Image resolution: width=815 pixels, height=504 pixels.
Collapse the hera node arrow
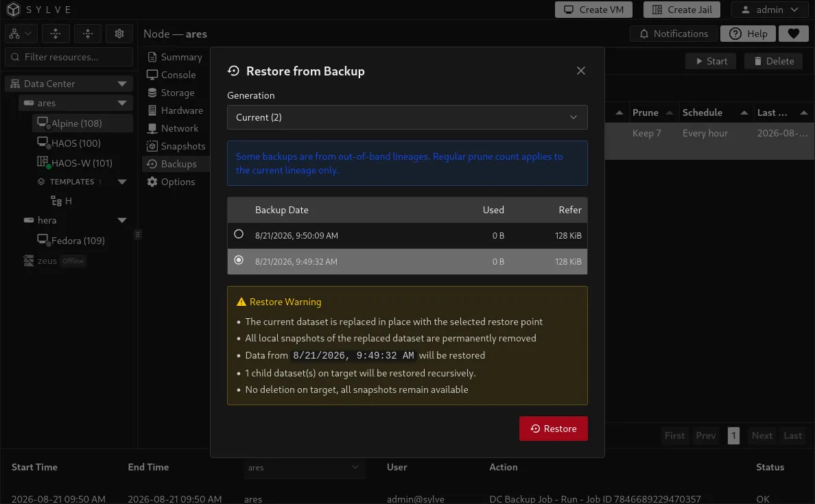click(122, 220)
